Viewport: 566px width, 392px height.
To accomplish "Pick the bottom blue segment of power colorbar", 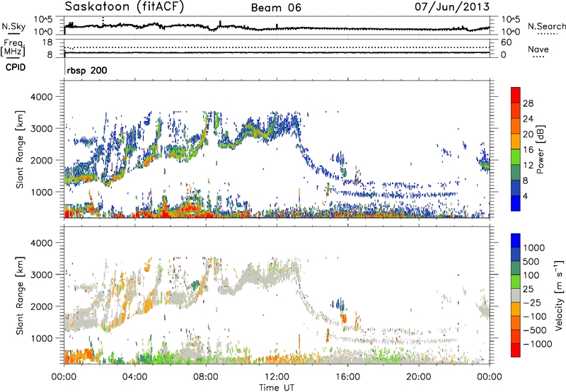I will pos(516,203).
